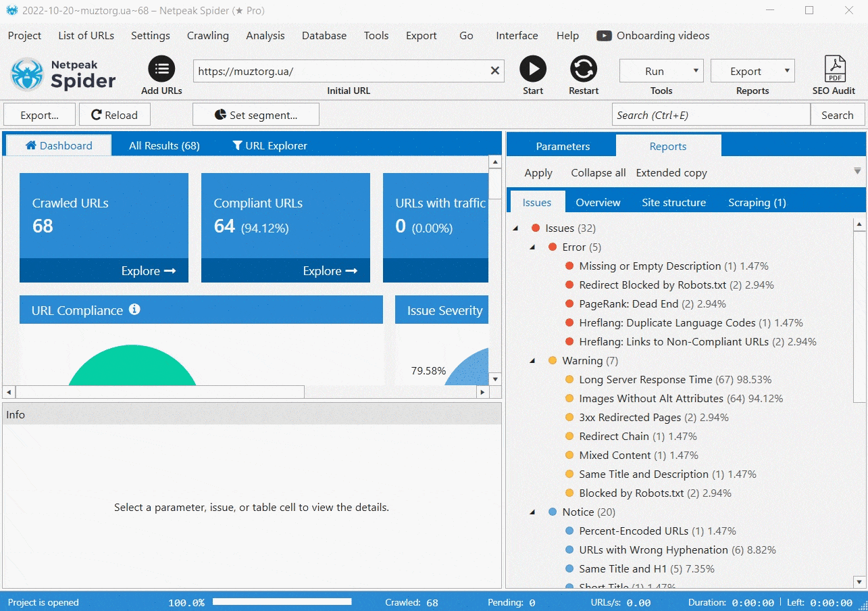Image resolution: width=868 pixels, height=611 pixels.
Task: Open the Settings menu
Action: pos(151,36)
